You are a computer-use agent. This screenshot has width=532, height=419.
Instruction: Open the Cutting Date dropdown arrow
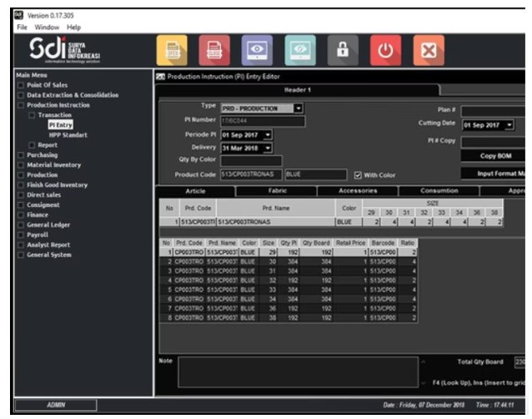[509, 125]
